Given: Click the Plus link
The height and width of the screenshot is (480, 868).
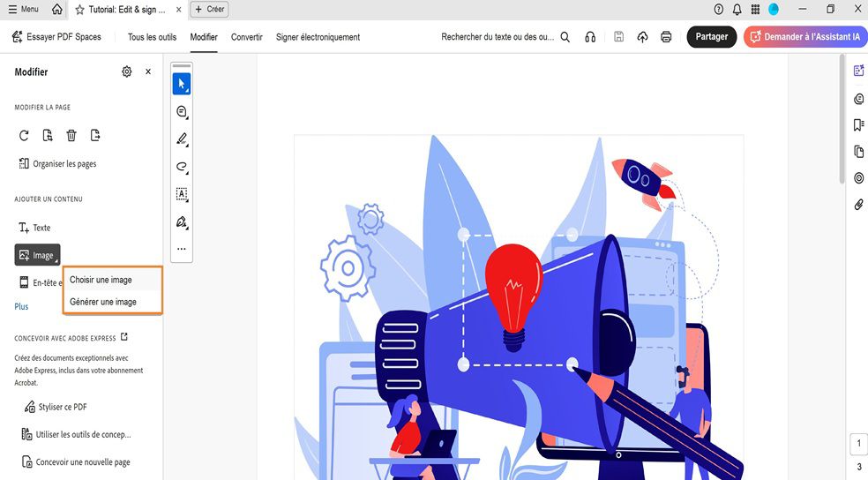Looking at the screenshot, I should coord(21,307).
